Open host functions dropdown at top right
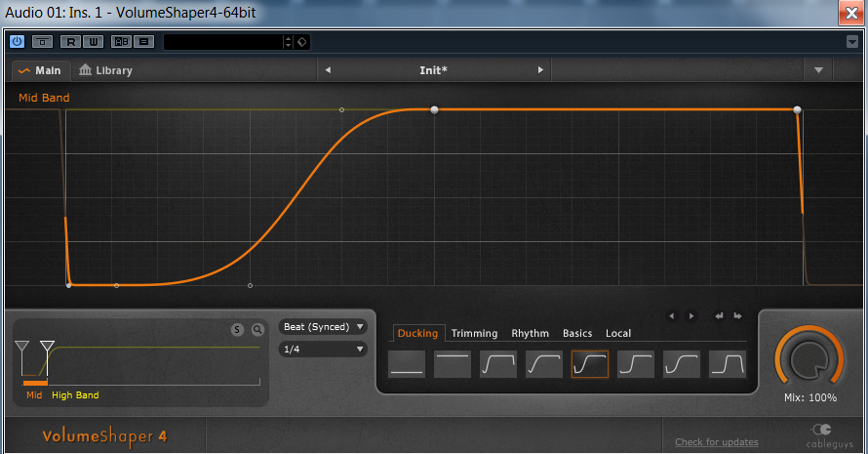868x454 pixels. [852, 42]
